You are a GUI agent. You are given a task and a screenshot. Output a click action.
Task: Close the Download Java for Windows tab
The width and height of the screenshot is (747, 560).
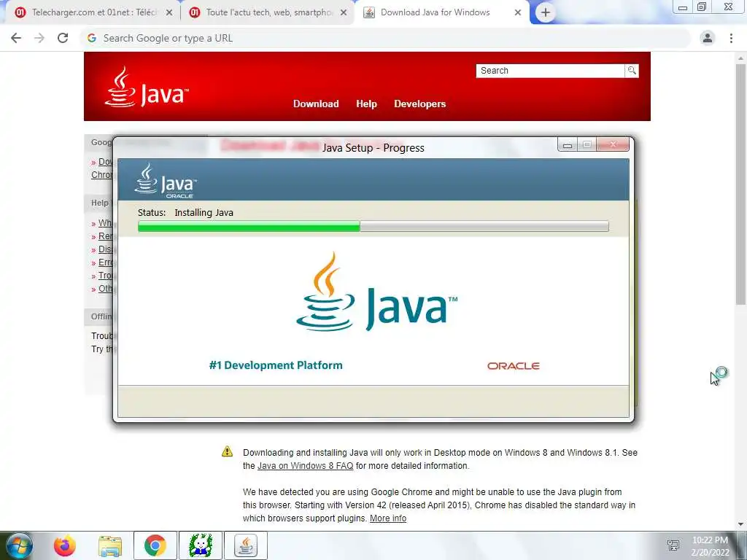pos(518,13)
